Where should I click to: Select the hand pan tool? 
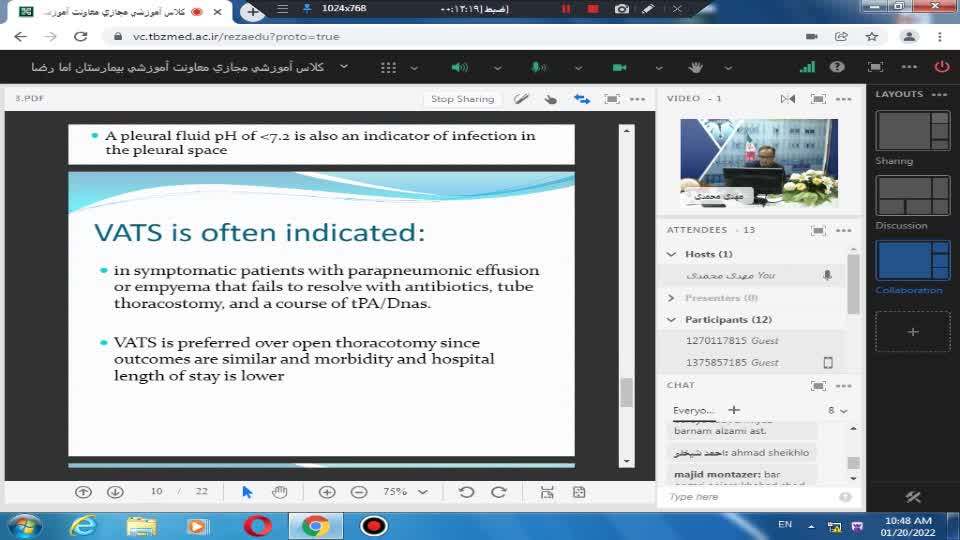pos(280,492)
